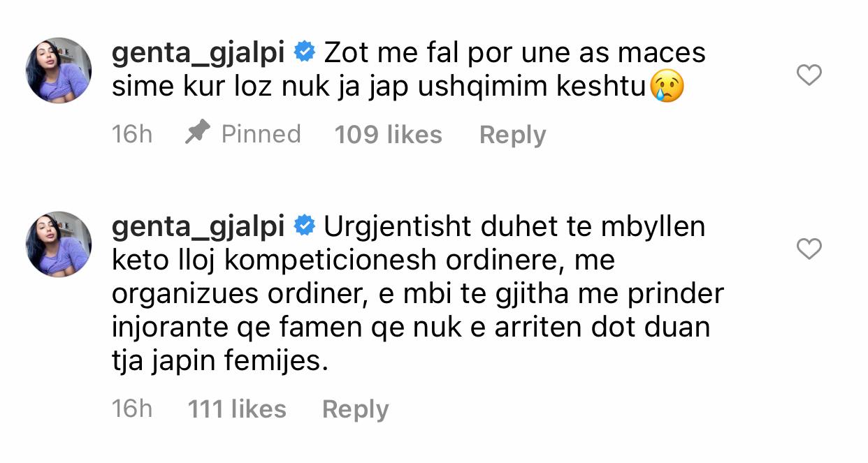
Task: Open the profile picture on the second comment
Action: tap(59, 244)
